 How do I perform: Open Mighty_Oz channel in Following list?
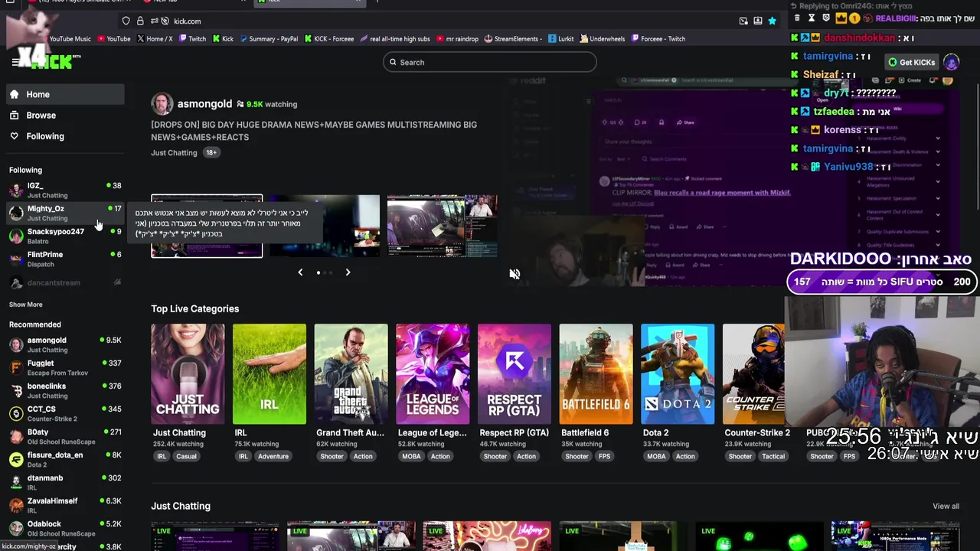[65, 213]
